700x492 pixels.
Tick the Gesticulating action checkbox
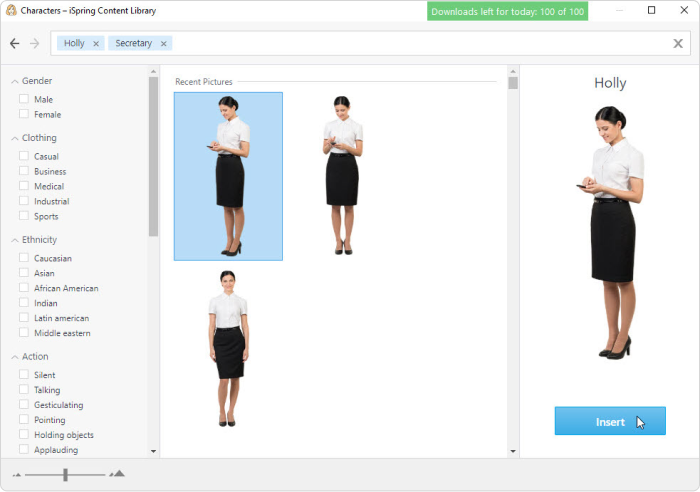(x=24, y=404)
